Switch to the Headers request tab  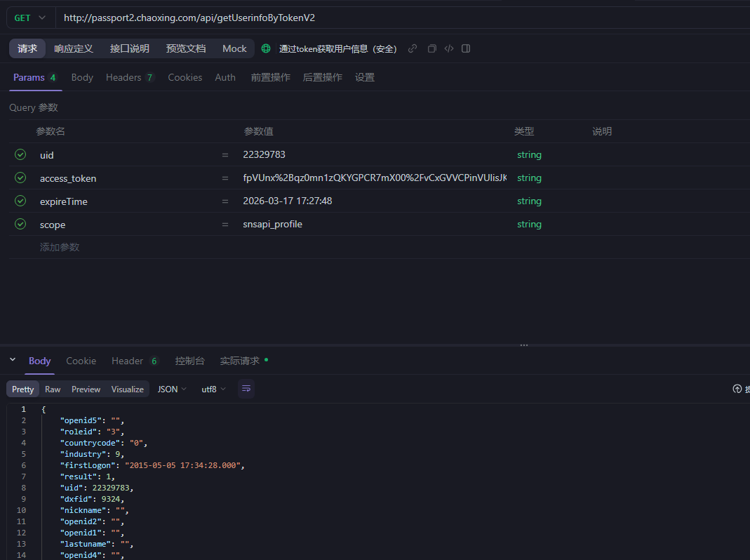[x=130, y=77]
